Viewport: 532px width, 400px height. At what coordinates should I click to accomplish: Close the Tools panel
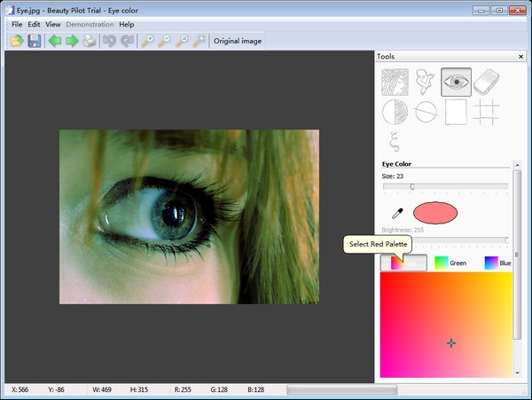tap(520, 57)
